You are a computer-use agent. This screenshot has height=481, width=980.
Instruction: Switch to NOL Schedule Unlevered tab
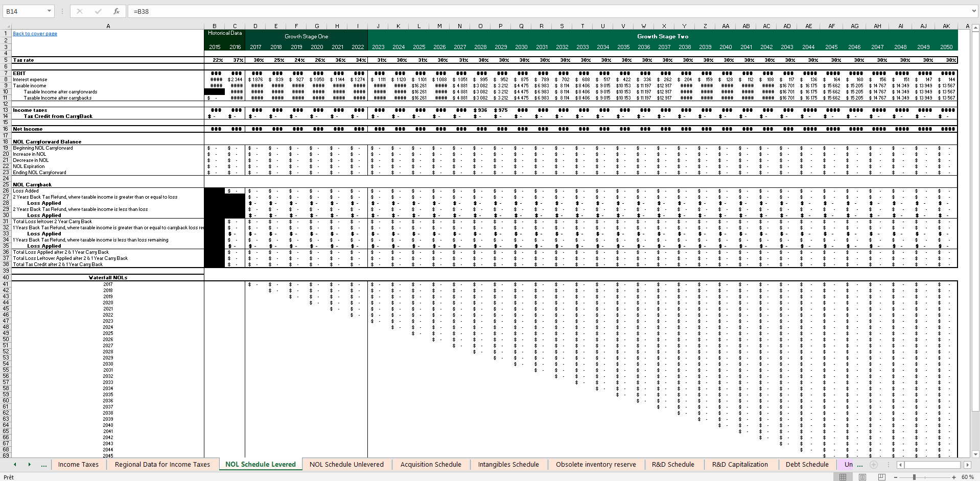[x=346, y=464]
